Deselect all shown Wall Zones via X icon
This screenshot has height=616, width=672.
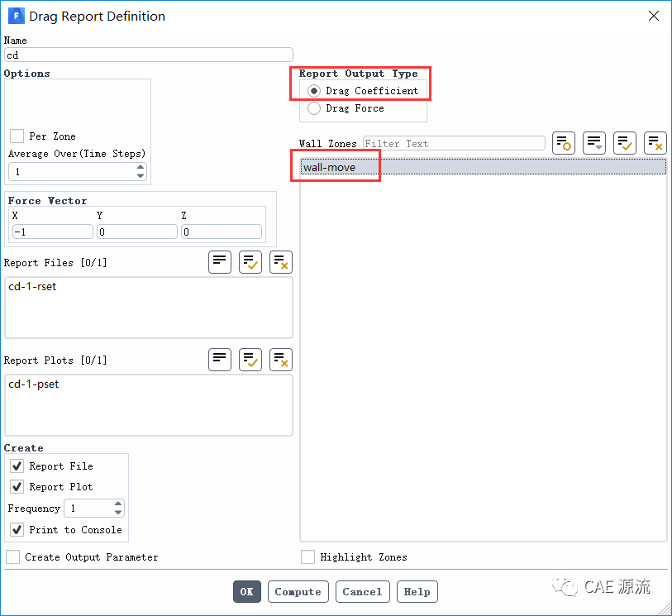coord(655,143)
